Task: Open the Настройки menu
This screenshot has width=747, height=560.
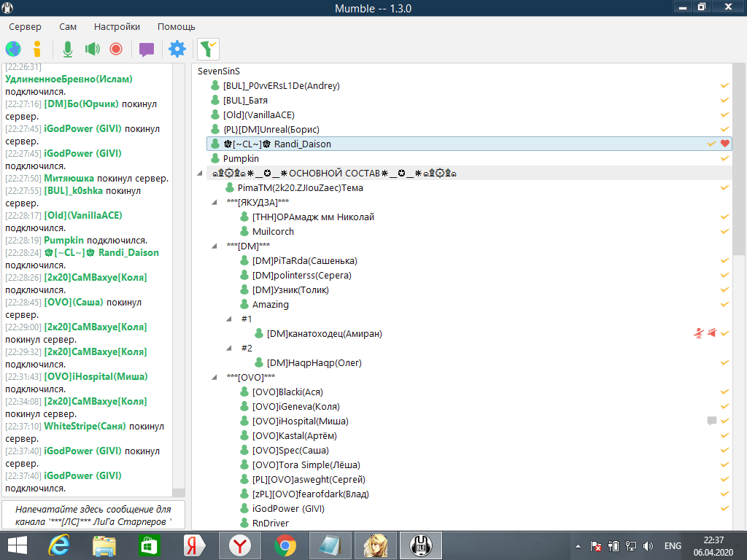Action: [117, 26]
